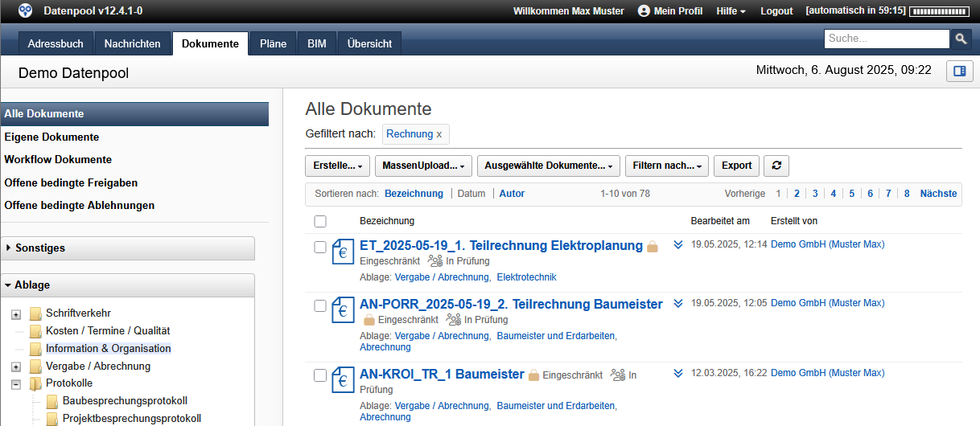Expand details chevron for AN-PORR Teilrechnung
This screenshot has width=980, height=426.
pos(678,304)
